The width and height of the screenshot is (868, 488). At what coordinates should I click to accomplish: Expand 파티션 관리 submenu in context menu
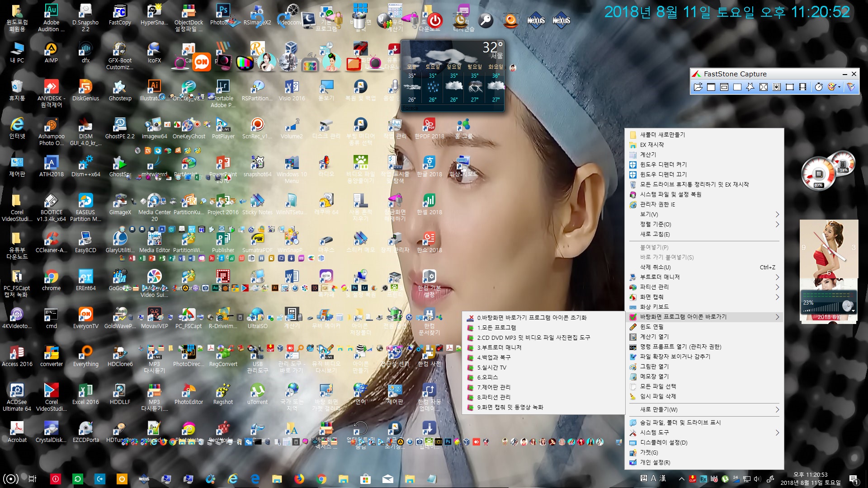(x=704, y=287)
